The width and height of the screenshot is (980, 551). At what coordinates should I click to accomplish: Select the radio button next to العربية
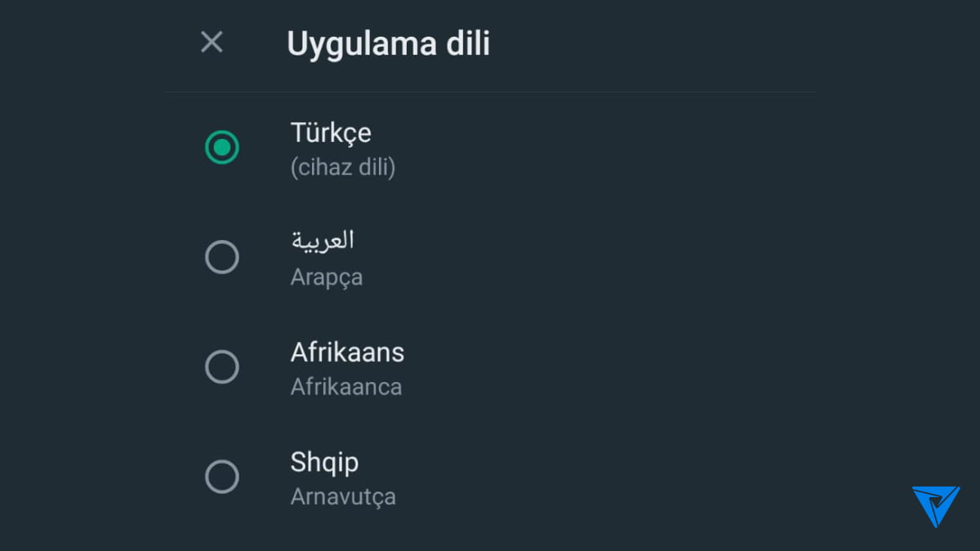[x=221, y=257]
